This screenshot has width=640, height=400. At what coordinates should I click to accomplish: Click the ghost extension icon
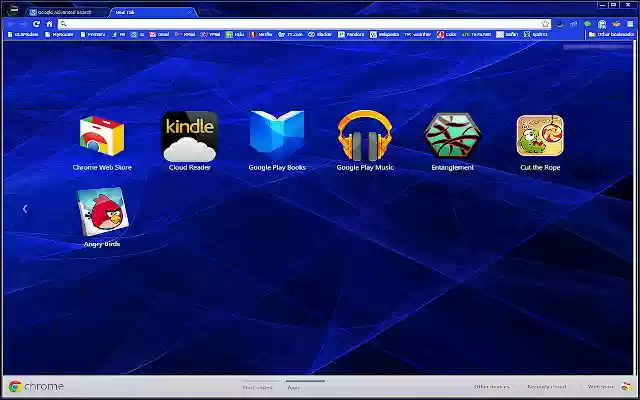tap(602, 24)
